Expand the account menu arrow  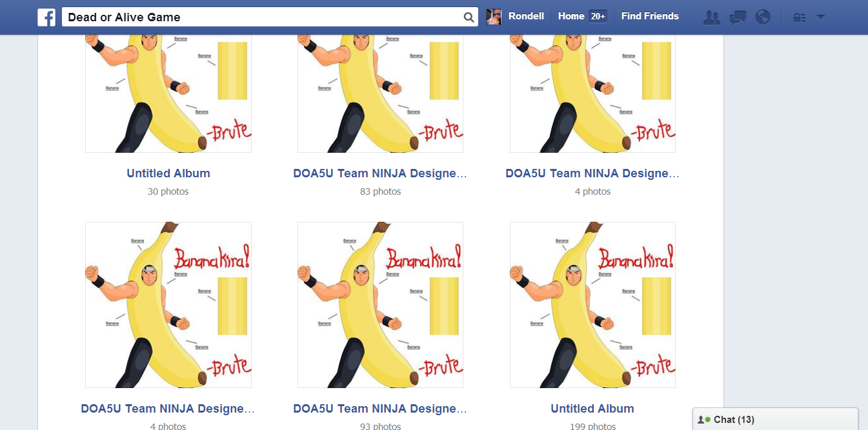tap(821, 17)
